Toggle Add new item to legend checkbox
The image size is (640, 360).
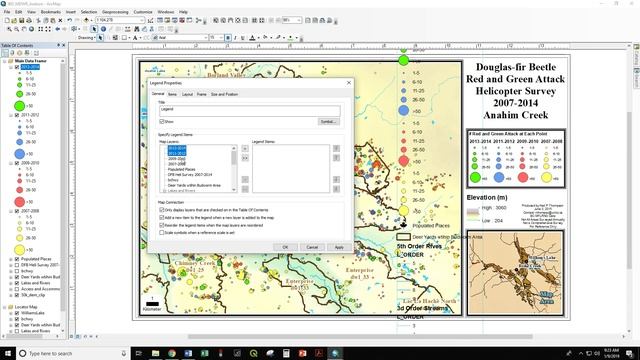[162, 218]
